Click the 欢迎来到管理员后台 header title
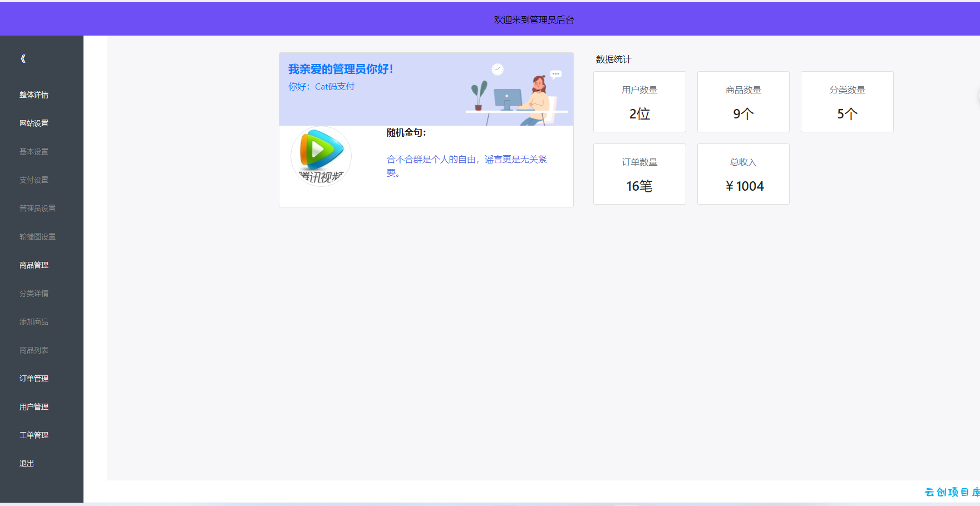 (534, 20)
